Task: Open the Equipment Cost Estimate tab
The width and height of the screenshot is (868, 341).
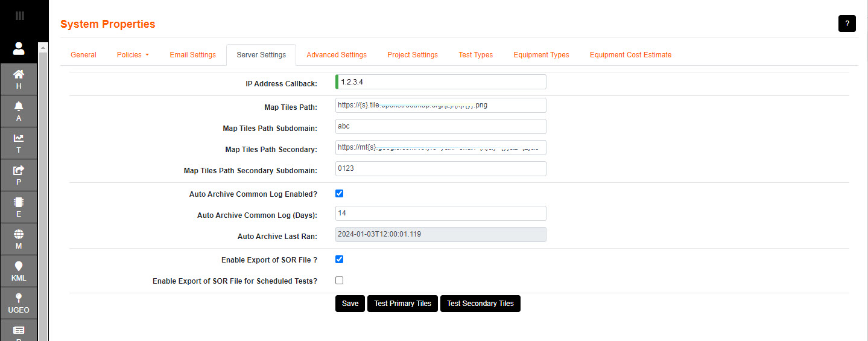Action: [630, 55]
